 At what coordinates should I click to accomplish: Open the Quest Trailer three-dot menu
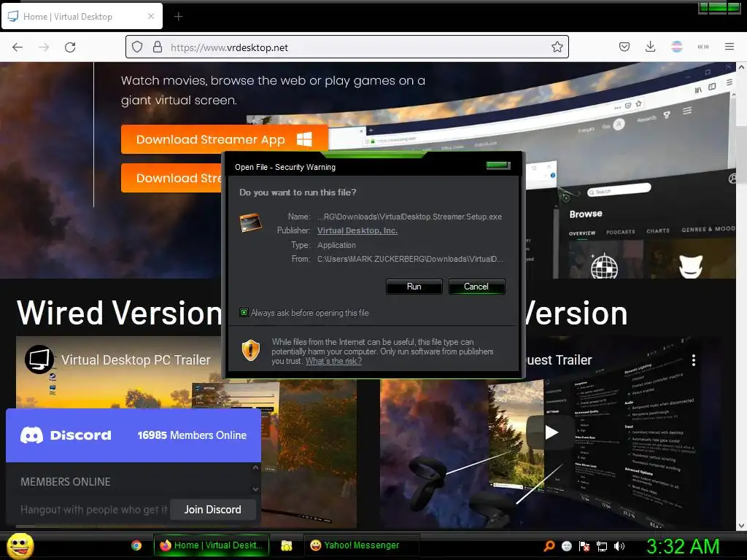[x=694, y=360]
